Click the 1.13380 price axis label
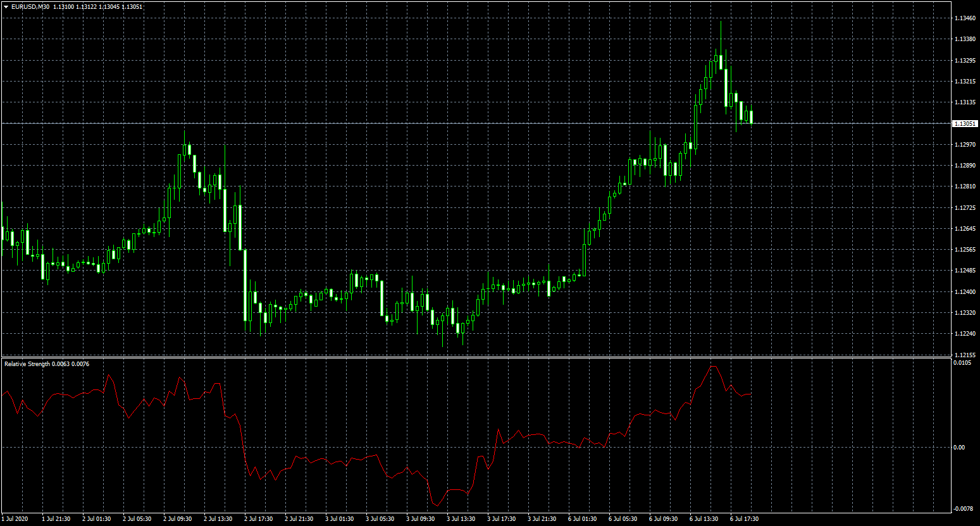The width and height of the screenshot is (980, 526). (965, 39)
